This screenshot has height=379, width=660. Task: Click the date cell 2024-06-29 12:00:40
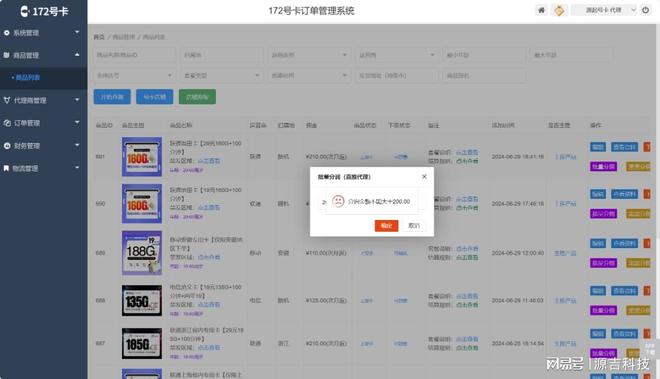click(518, 253)
